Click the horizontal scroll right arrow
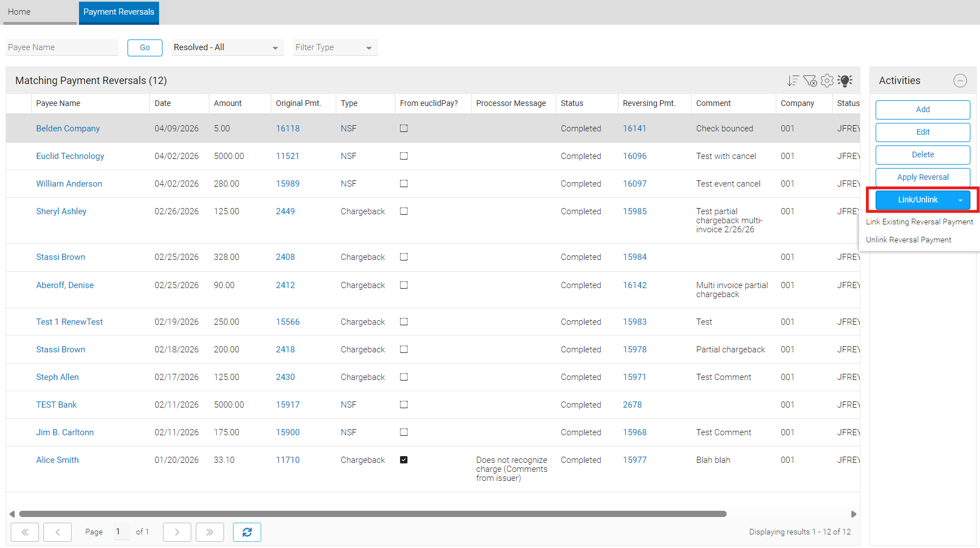The width and height of the screenshot is (980, 548). (854, 514)
